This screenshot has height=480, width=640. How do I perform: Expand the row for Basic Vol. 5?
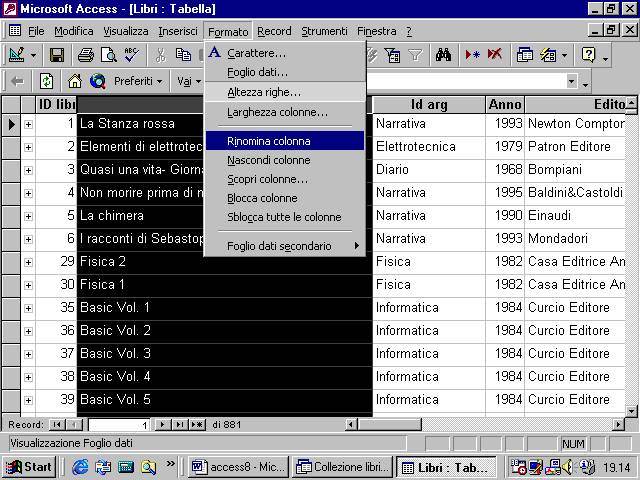(28, 400)
